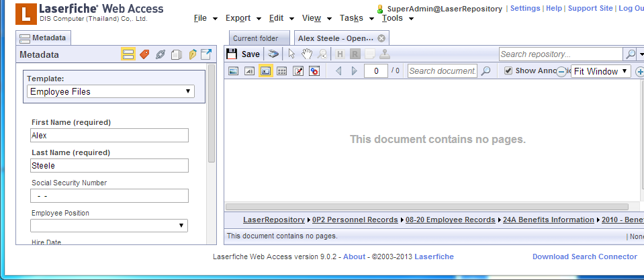The height and width of the screenshot is (280, 644).
Task: Click the search repository magnifier button
Action: tap(630, 54)
